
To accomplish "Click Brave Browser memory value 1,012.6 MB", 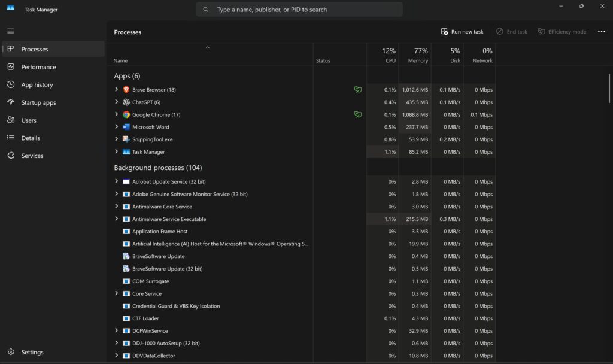I will (x=415, y=90).
